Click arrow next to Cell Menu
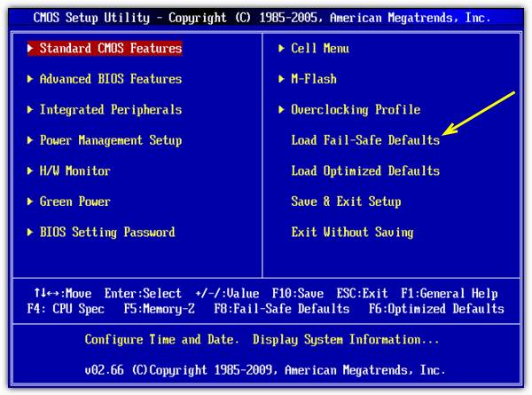 [x=282, y=49]
